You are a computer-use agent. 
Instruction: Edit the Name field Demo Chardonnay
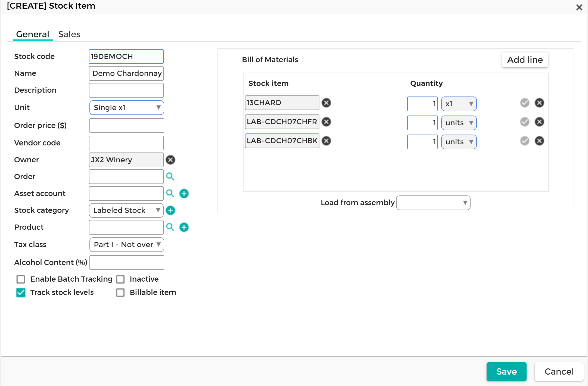point(126,73)
